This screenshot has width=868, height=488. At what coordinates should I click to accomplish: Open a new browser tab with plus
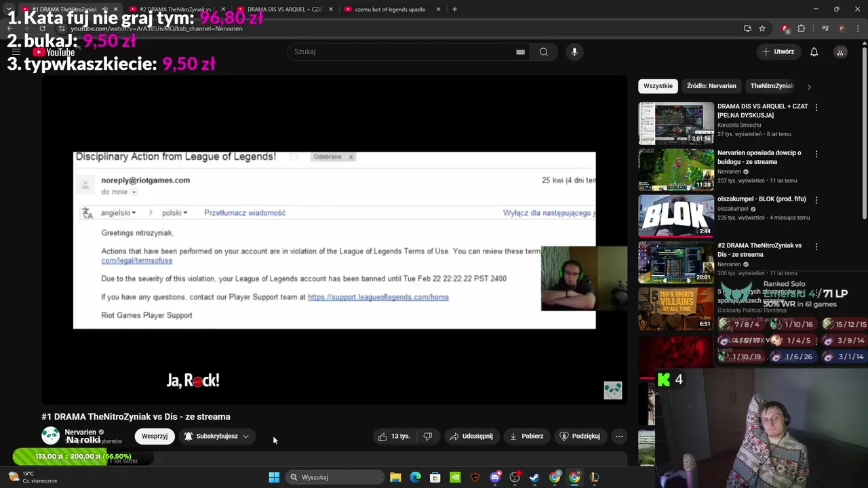(454, 9)
